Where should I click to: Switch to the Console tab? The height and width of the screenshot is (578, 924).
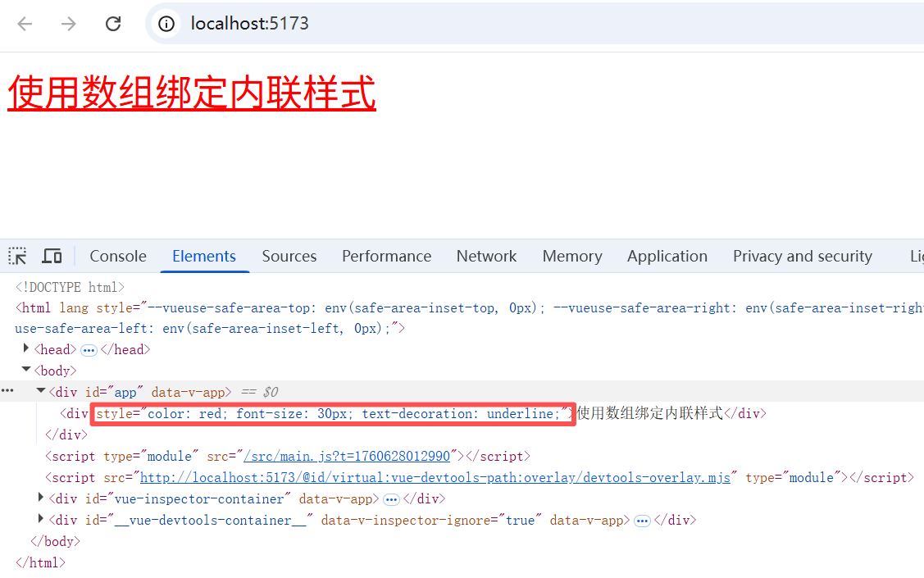pos(118,257)
